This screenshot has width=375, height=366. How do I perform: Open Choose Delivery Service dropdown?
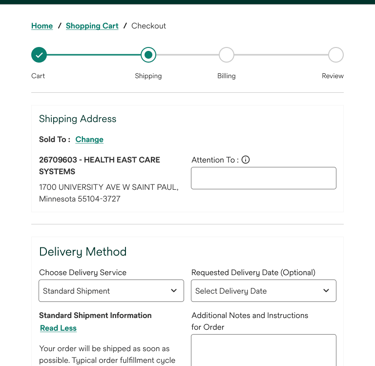[111, 291]
